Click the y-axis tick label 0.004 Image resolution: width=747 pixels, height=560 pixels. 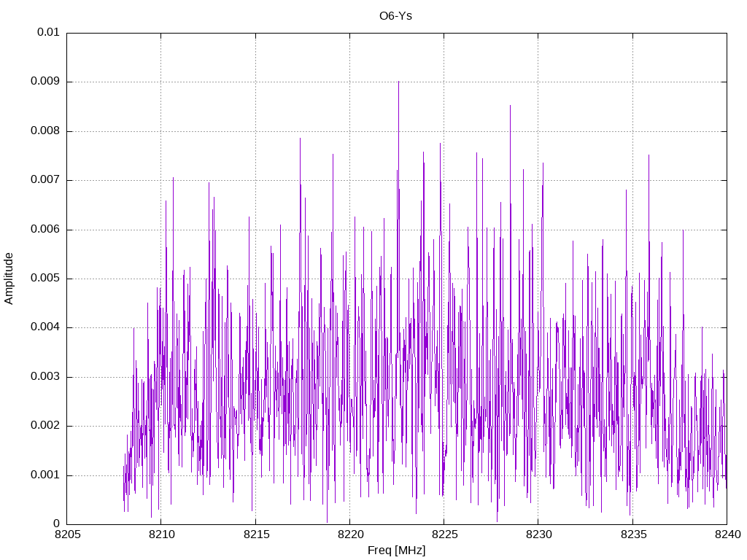pos(45,327)
